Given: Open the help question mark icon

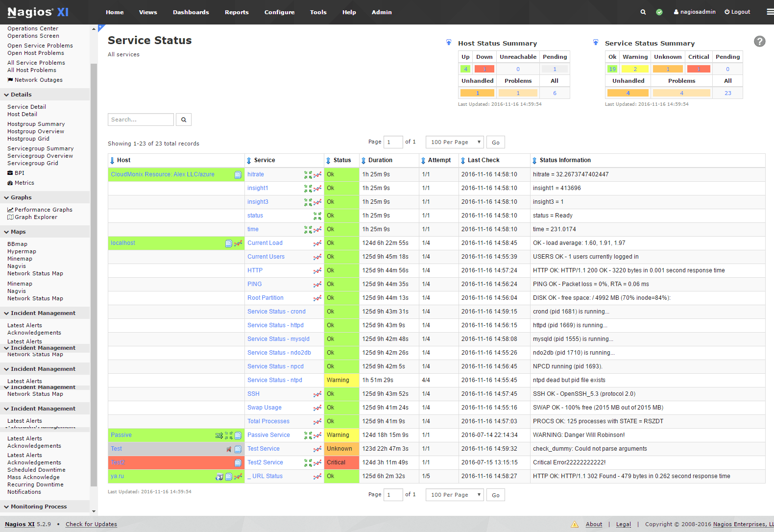Looking at the screenshot, I should 760,42.
